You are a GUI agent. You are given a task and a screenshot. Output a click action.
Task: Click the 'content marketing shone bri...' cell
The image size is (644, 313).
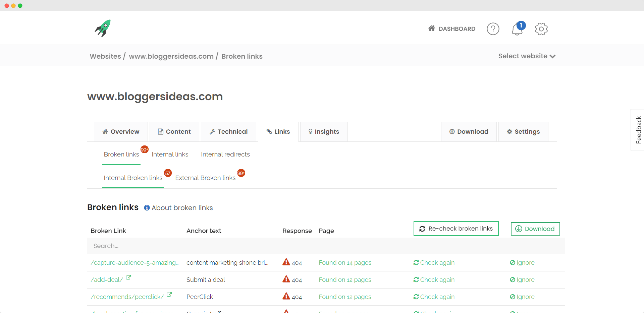(x=227, y=263)
